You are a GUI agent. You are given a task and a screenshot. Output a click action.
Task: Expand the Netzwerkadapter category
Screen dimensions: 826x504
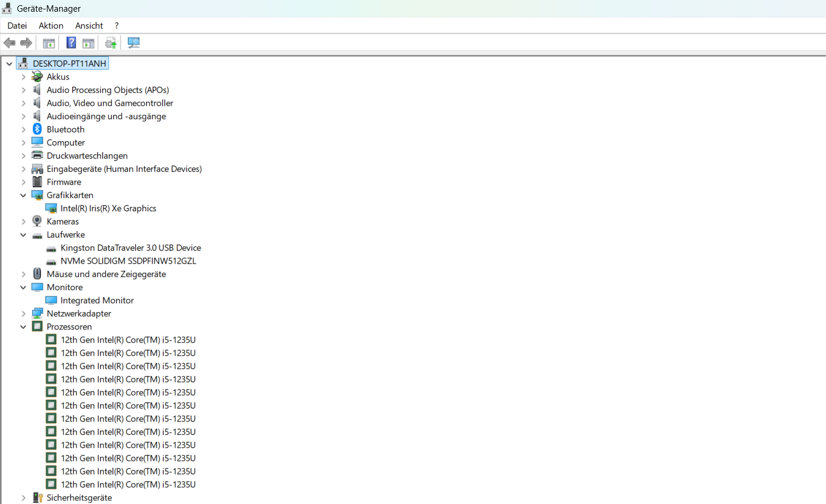pos(23,313)
